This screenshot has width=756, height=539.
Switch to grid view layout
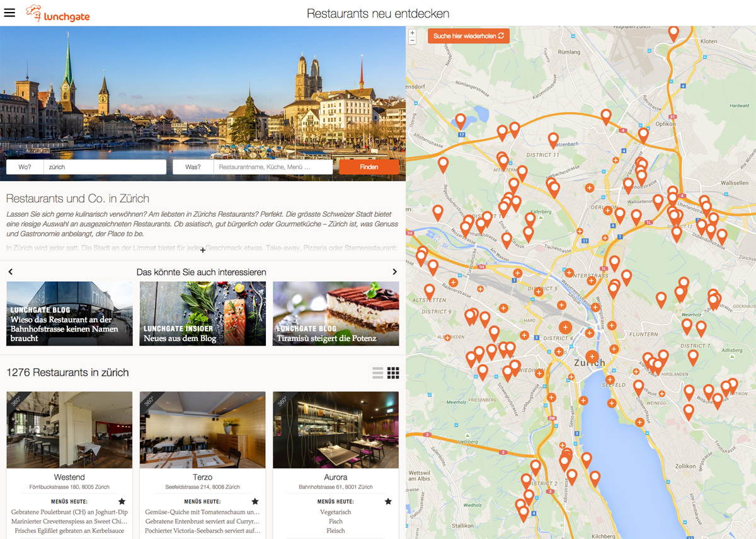pos(393,373)
